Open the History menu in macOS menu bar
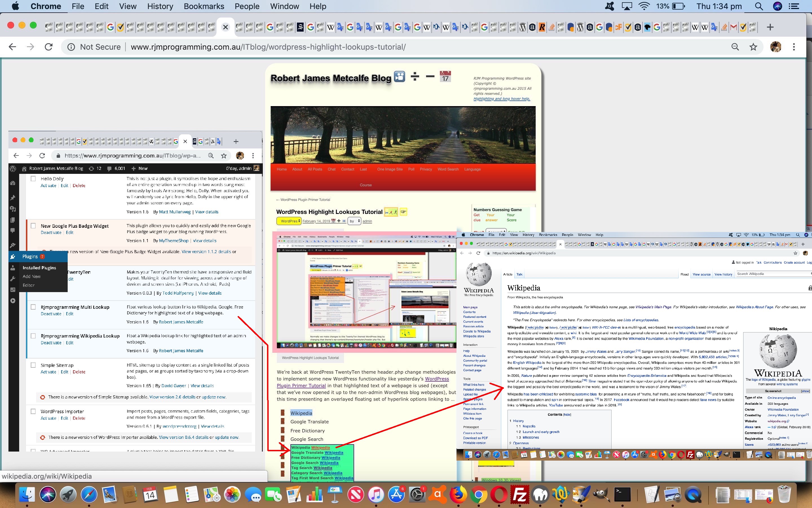 click(x=160, y=6)
